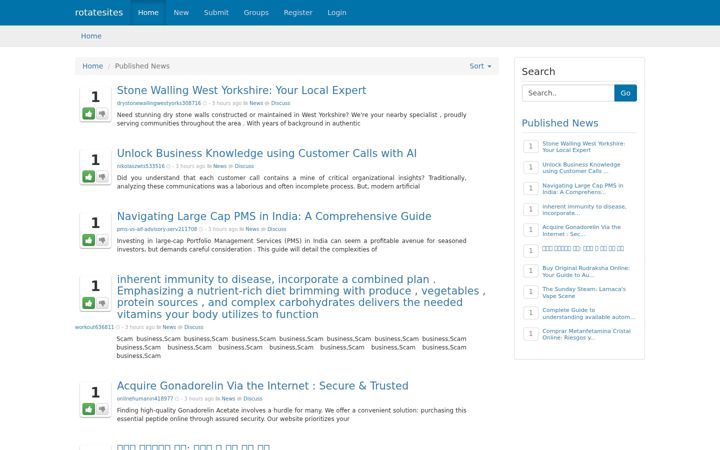This screenshot has width=720, height=450.
Task: Open inherent immunity to disease headline
Action: click(301, 297)
